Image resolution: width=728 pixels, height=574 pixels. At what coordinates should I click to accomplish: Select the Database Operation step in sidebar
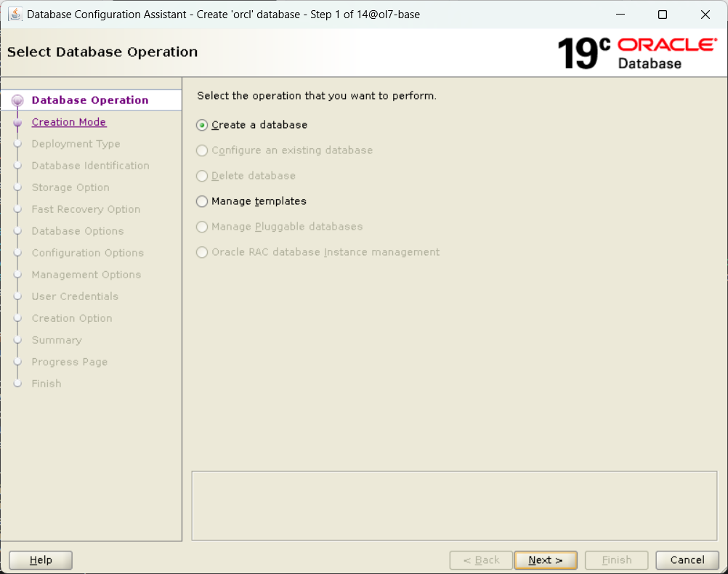click(x=90, y=100)
